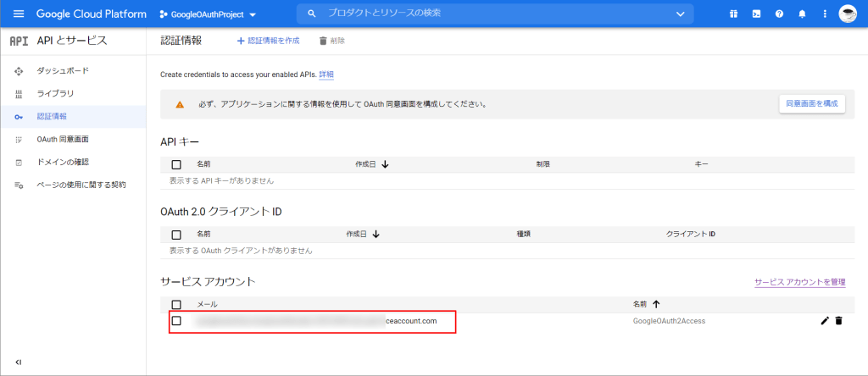This screenshot has width=868, height=376.
Task: Click the domain verification icon
Action: (19, 163)
